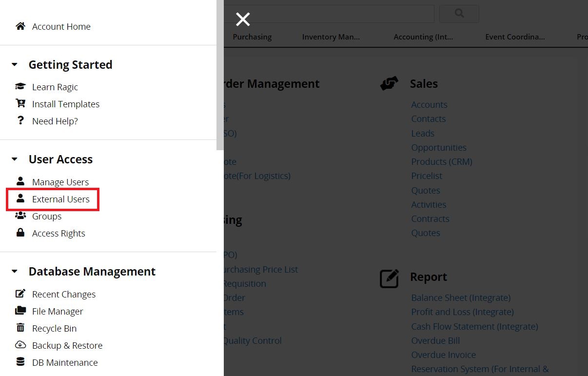Click the Products (CRM) link
This screenshot has height=376, width=588.
pyautogui.click(x=441, y=161)
